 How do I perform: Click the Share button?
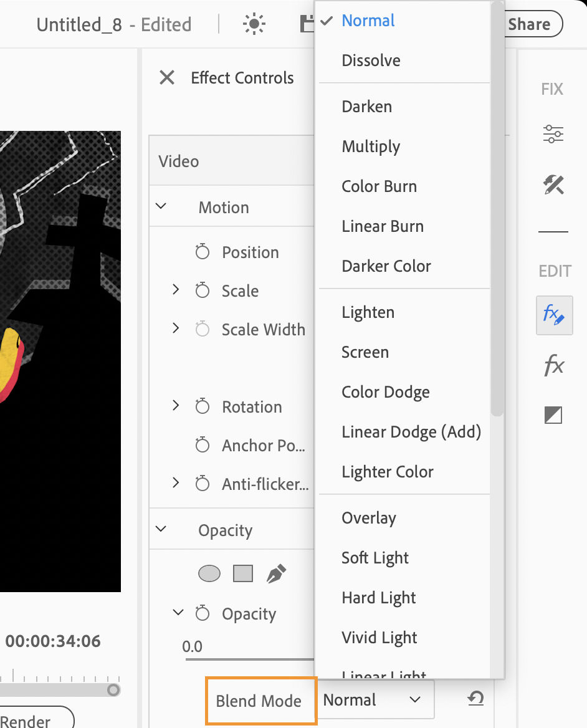[530, 24]
